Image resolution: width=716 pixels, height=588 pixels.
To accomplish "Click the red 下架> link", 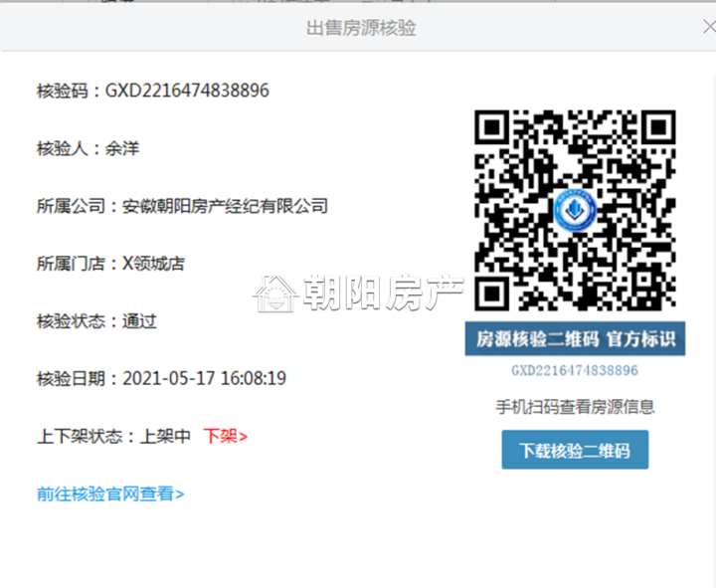I will click(x=226, y=437).
